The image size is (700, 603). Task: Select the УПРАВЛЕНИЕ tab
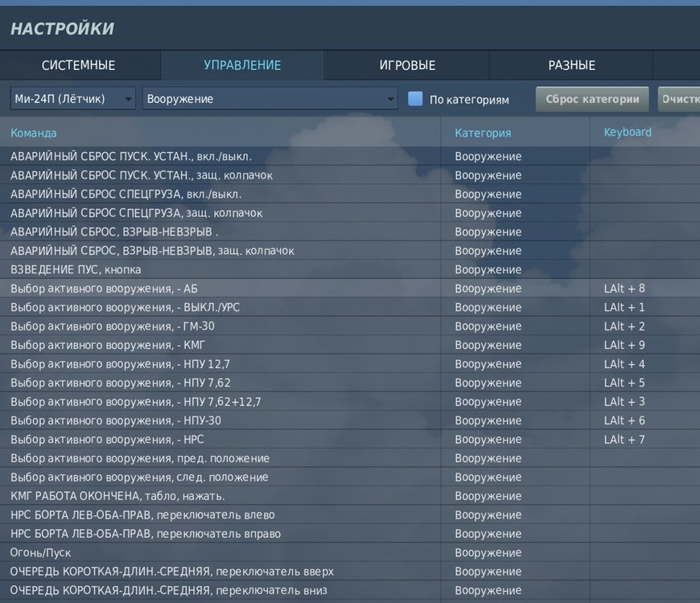click(x=242, y=65)
